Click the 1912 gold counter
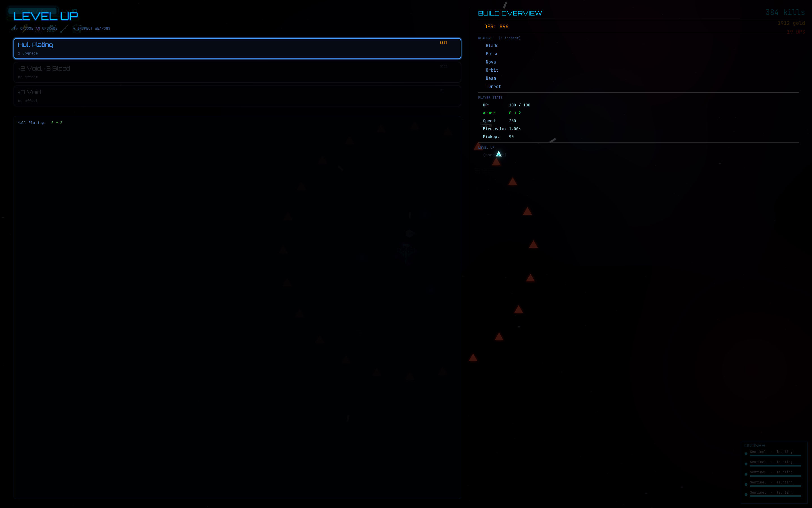Screen dimensions: 812x508 (x=791, y=23)
